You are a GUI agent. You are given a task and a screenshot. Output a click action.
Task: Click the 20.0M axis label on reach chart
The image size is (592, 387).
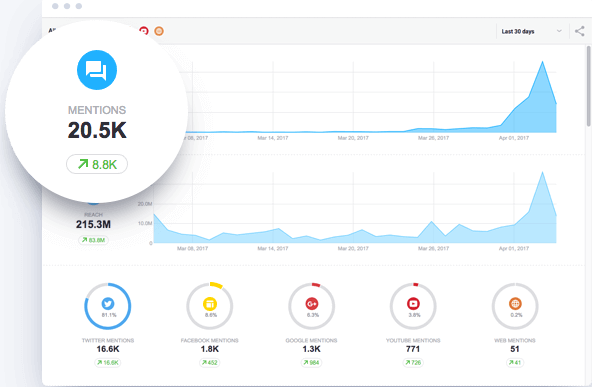pyautogui.click(x=145, y=204)
